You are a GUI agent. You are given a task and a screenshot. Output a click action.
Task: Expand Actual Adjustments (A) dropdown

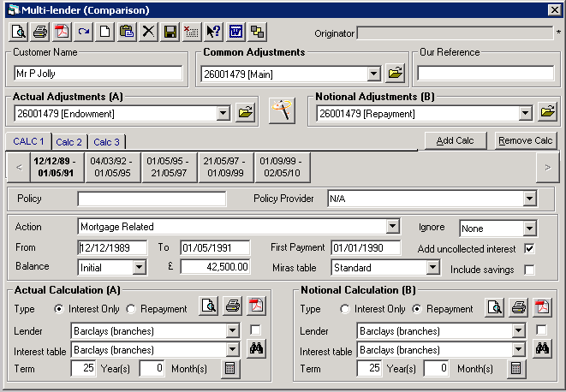click(223, 113)
